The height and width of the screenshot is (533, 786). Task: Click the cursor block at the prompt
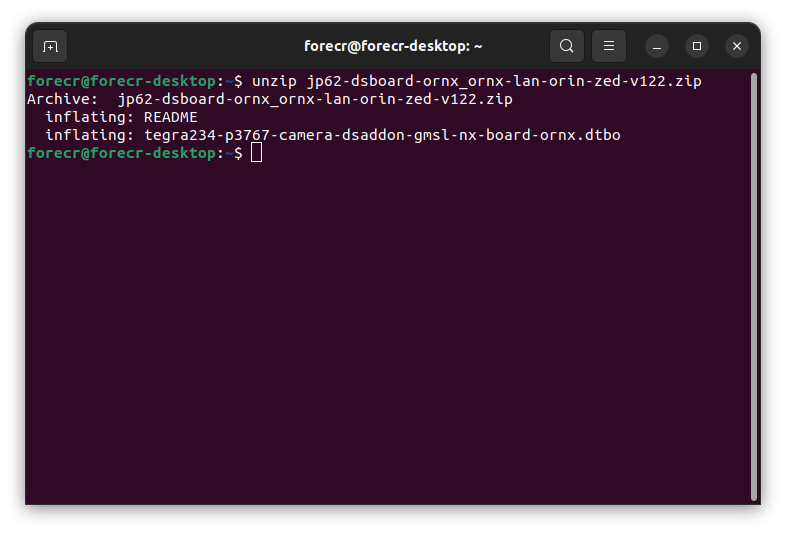[x=257, y=153]
